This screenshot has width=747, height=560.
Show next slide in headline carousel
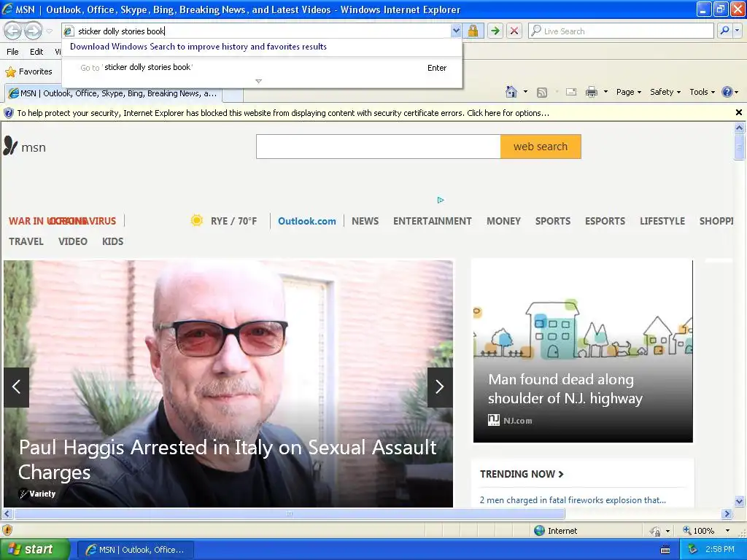point(440,386)
